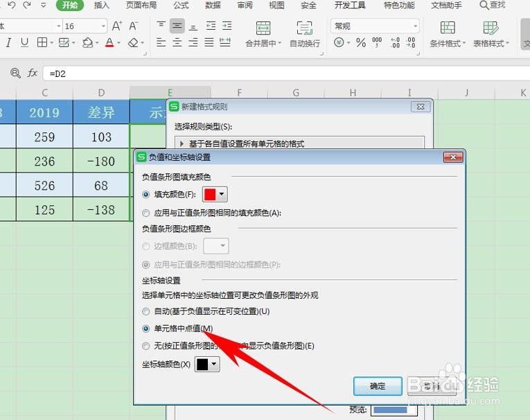Switch to the Review tab
This screenshot has height=420, width=530.
pyautogui.click(x=245, y=5)
